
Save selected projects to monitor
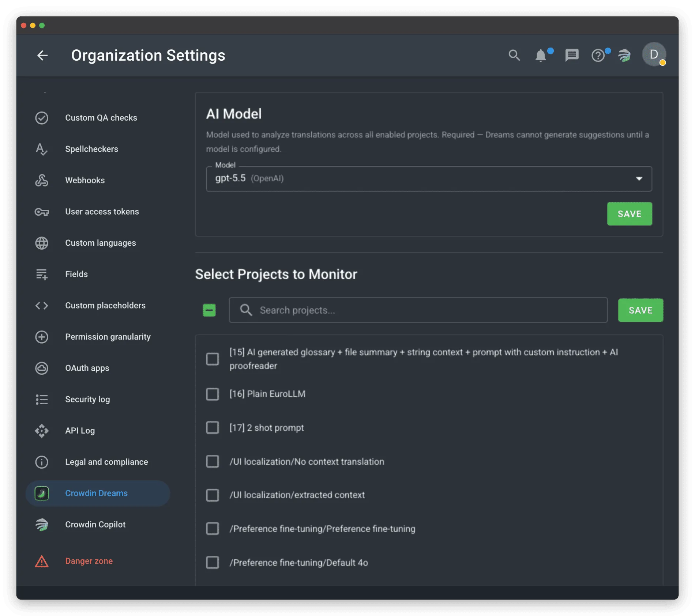click(640, 310)
